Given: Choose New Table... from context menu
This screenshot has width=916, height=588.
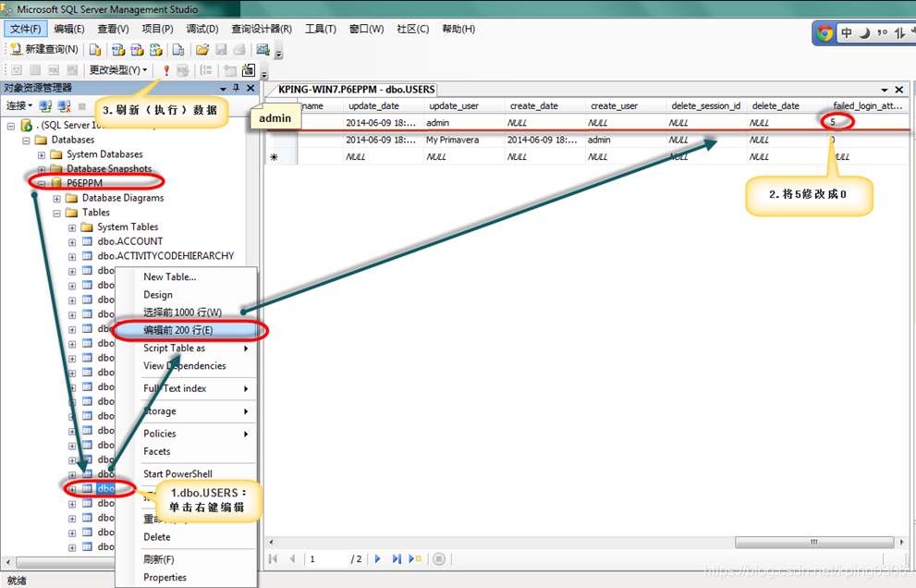Looking at the screenshot, I should pyautogui.click(x=186, y=277).
